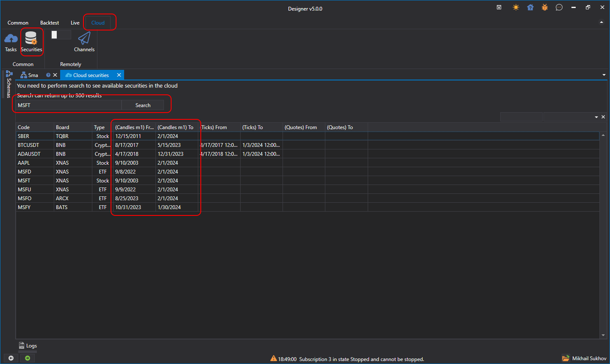Sort by (Candles m1) From column header

click(x=134, y=127)
